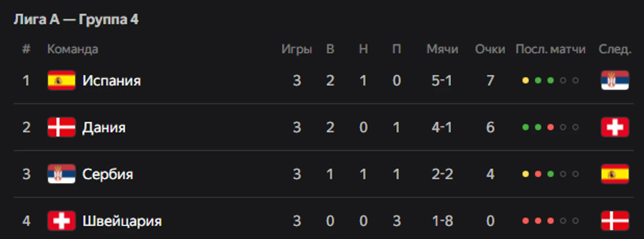Open Switzerland's next opponent Denmark flag
This screenshot has width=644, height=239.
[615, 221]
